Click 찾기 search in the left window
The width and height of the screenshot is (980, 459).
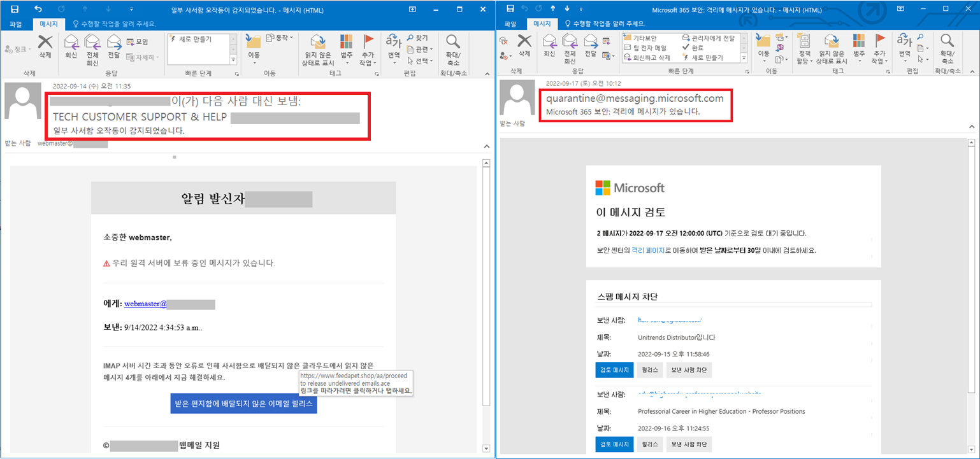[417, 38]
